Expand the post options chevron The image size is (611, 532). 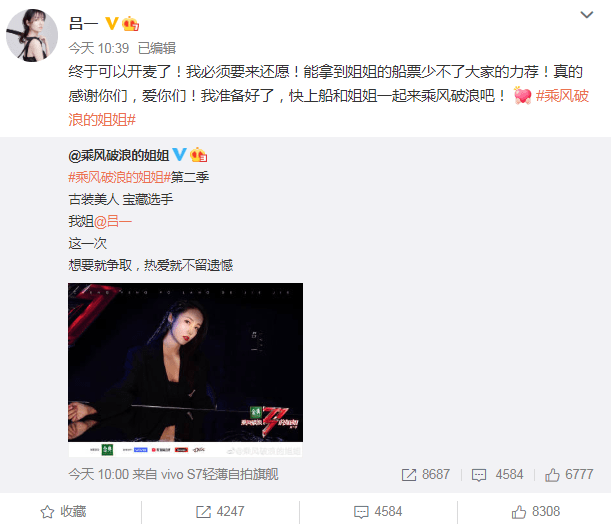pyautogui.click(x=586, y=15)
